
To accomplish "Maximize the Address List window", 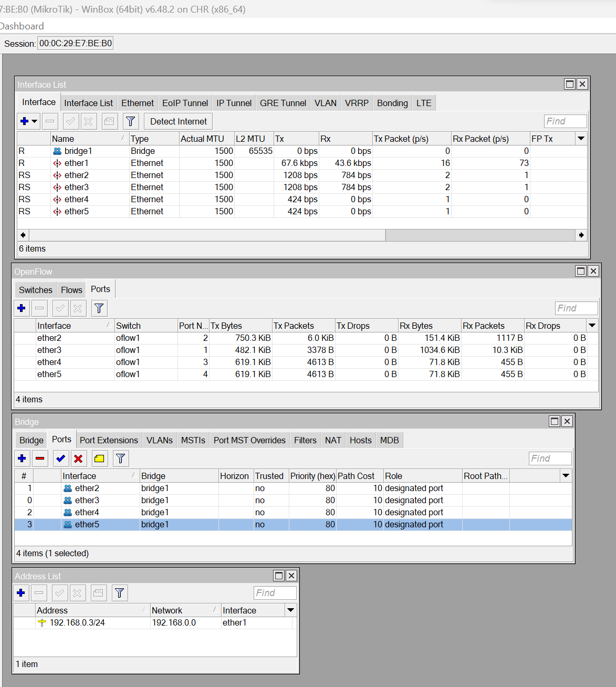I will pyautogui.click(x=279, y=576).
